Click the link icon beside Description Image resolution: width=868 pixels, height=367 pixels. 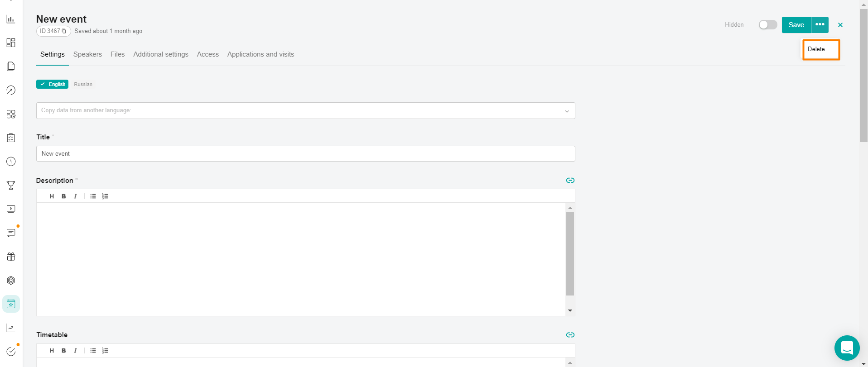(570, 180)
